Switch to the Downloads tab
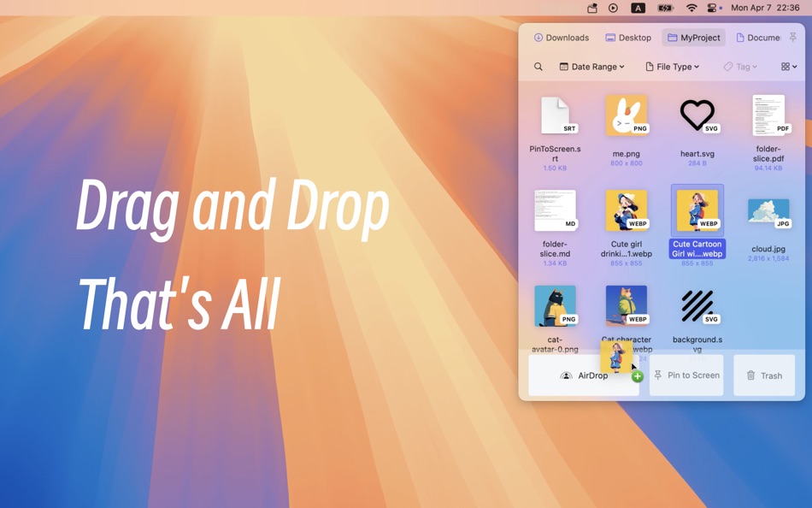 562,38
